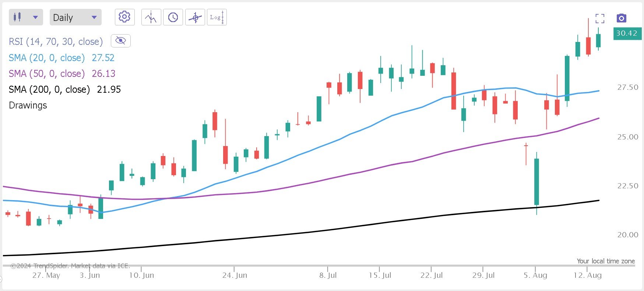This screenshot has width=644, height=291.
Task: Click the 30.42 current price tag
Action: [627, 33]
